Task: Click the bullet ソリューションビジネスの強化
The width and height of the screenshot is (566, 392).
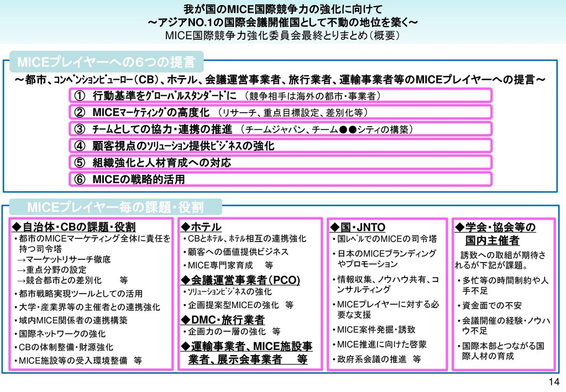Action: [x=227, y=292]
